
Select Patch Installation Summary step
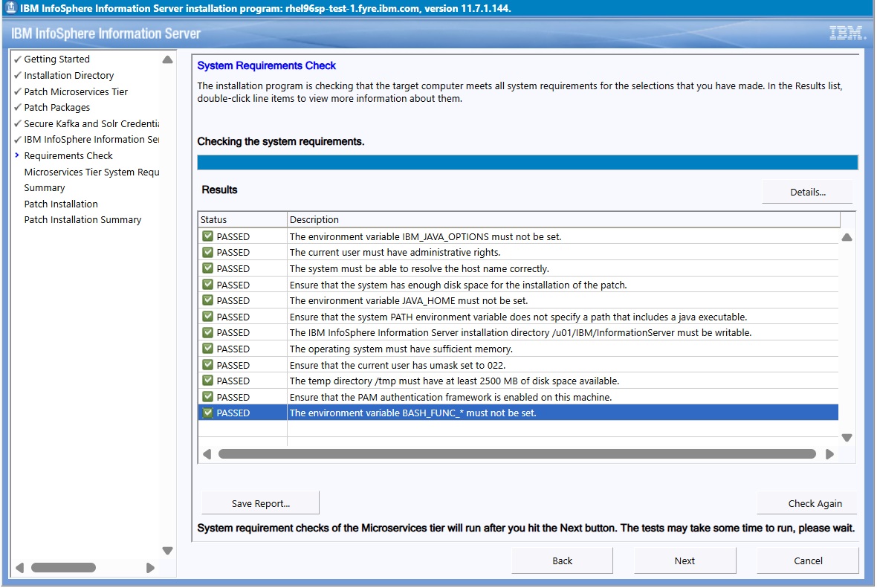(x=82, y=220)
